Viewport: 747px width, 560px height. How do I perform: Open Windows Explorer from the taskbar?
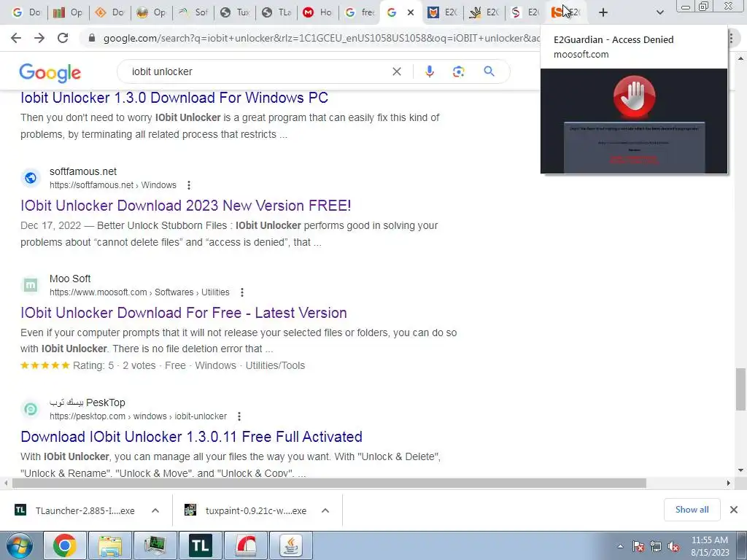pyautogui.click(x=110, y=545)
